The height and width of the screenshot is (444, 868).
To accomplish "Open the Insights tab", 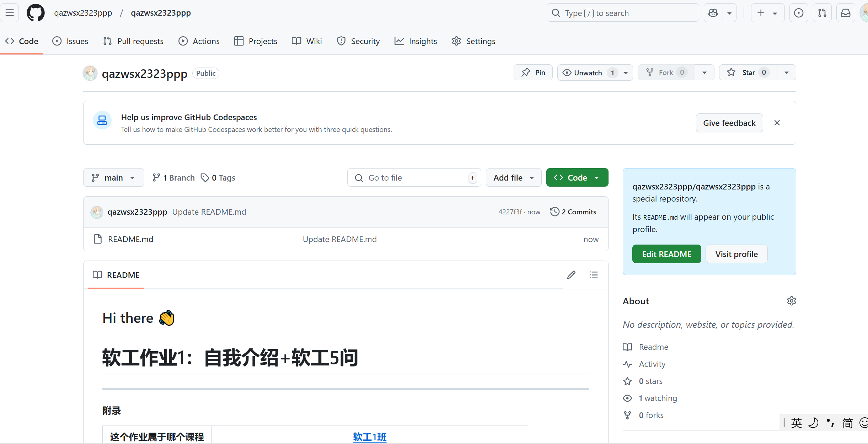I will coord(416,41).
